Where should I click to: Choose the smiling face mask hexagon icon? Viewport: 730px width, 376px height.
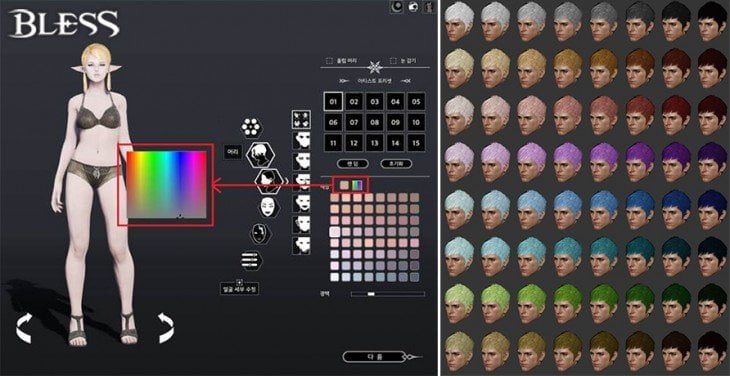[267, 206]
